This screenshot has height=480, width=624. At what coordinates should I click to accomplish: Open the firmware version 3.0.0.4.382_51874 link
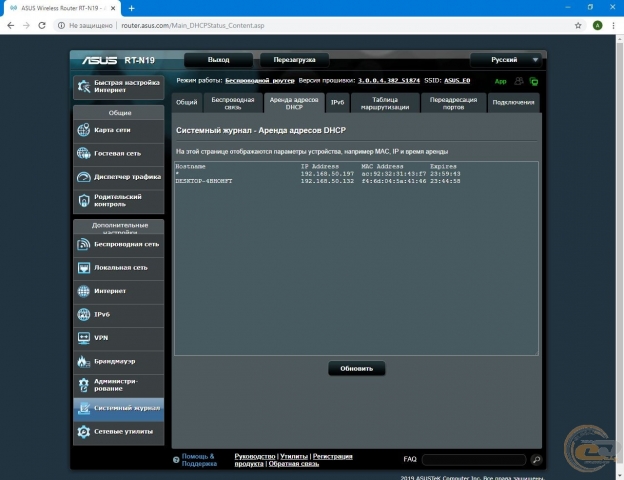pos(389,80)
